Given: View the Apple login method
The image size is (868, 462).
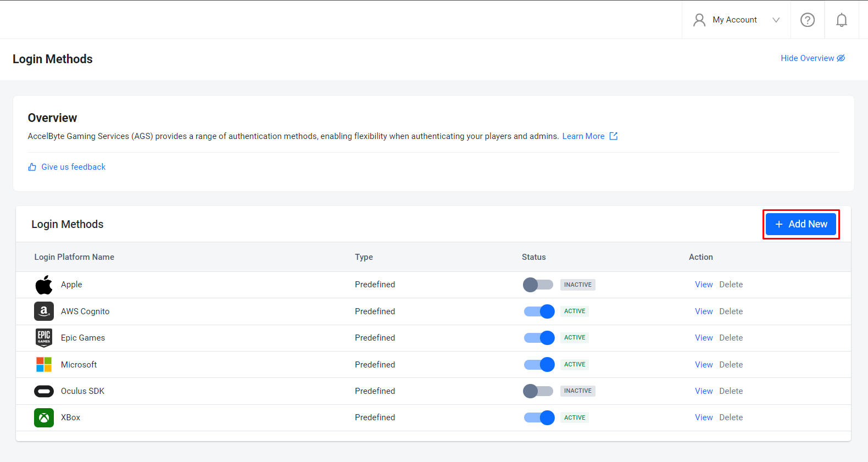Looking at the screenshot, I should click(x=704, y=285).
